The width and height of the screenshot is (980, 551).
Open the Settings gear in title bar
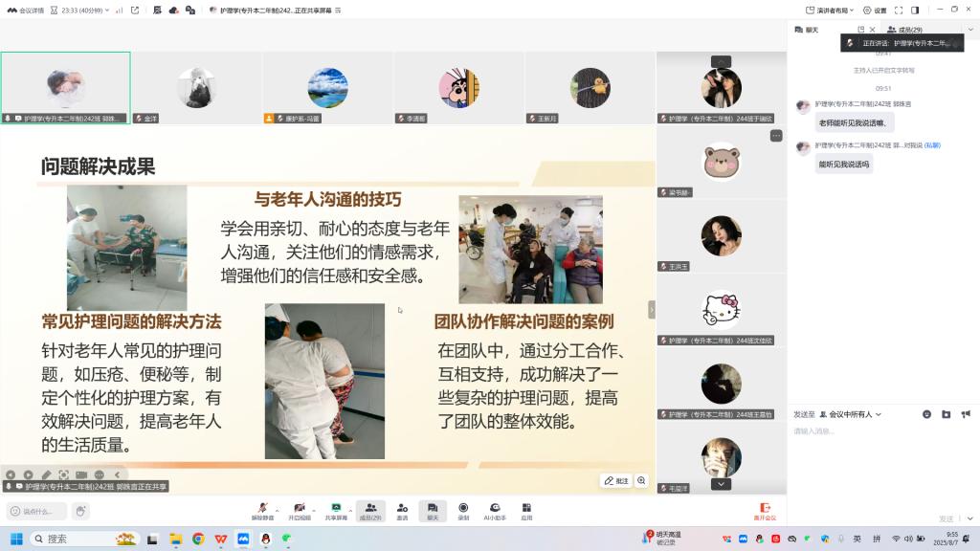click(873, 10)
